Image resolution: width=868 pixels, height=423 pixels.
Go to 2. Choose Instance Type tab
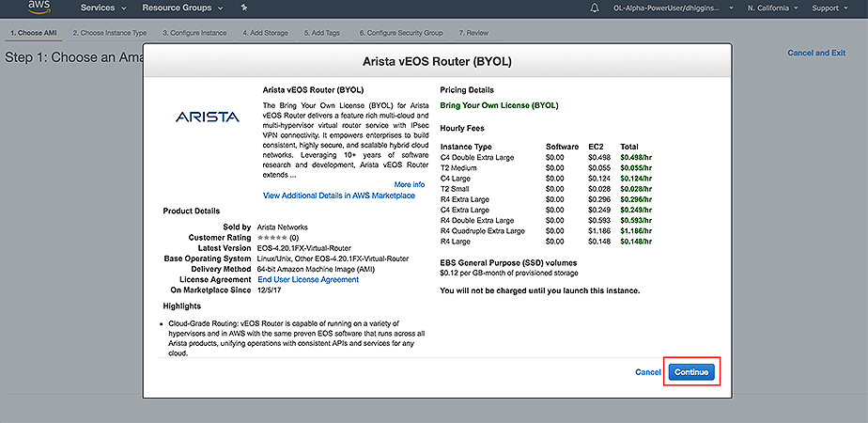110,33
